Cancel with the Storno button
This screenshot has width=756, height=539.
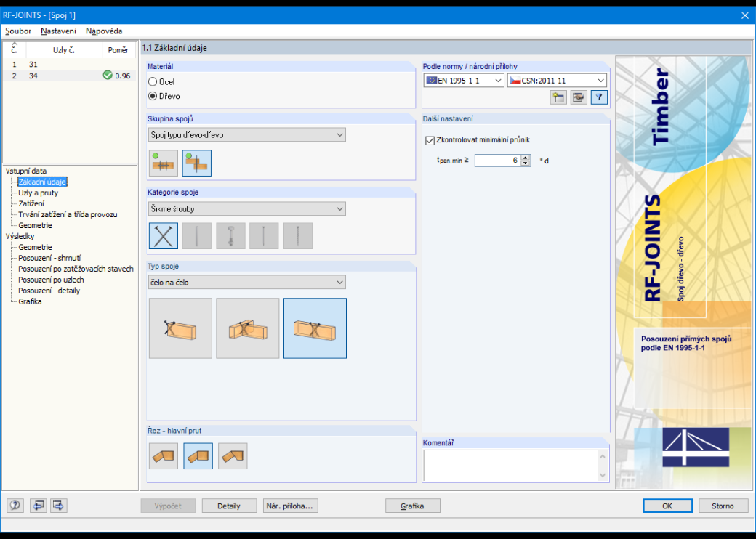(723, 506)
